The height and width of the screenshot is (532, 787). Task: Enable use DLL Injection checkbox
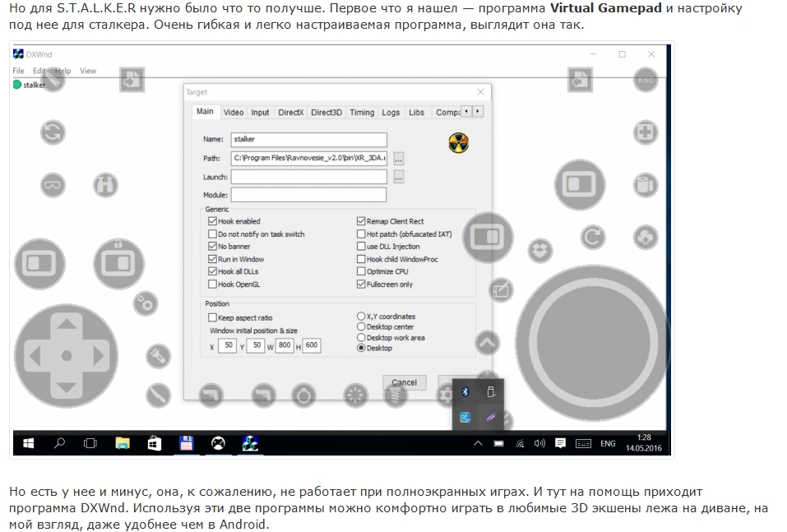coord(361,247)
